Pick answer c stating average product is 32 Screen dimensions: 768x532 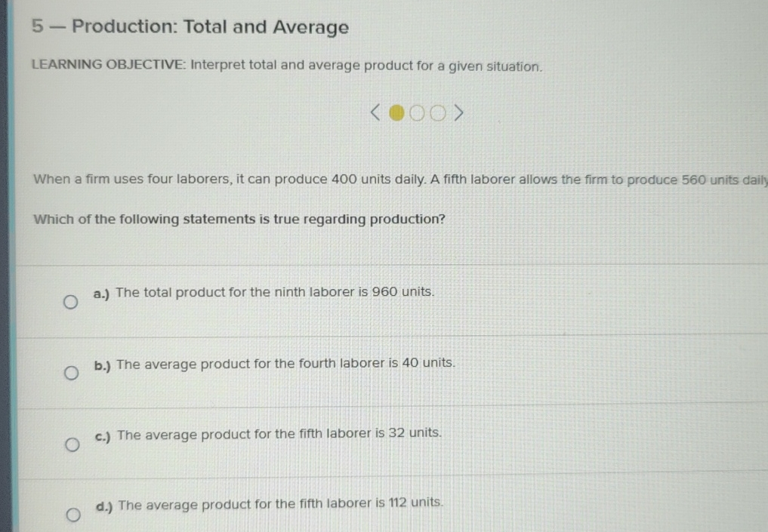click(x=72, y=444)
